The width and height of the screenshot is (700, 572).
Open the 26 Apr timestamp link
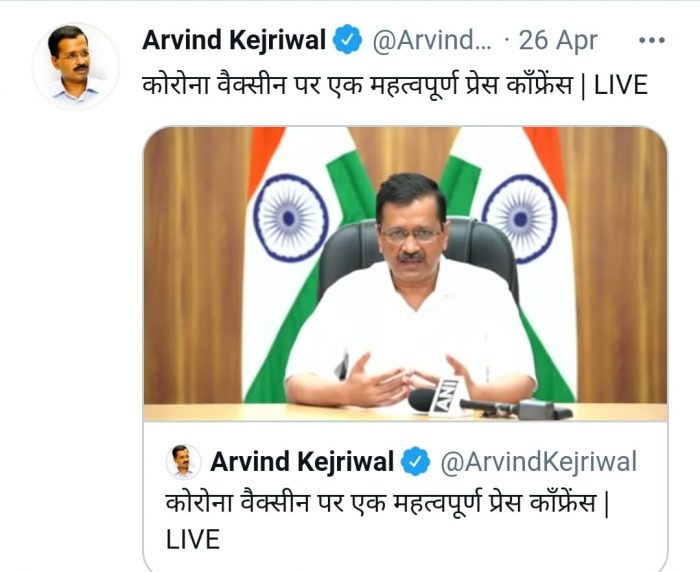[x=558, y=41]
